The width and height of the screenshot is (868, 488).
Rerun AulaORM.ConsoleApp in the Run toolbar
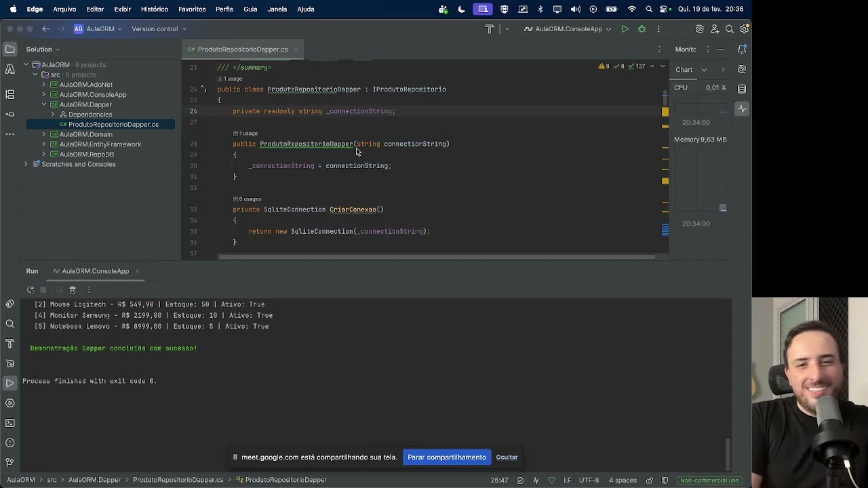pos(31,290)
